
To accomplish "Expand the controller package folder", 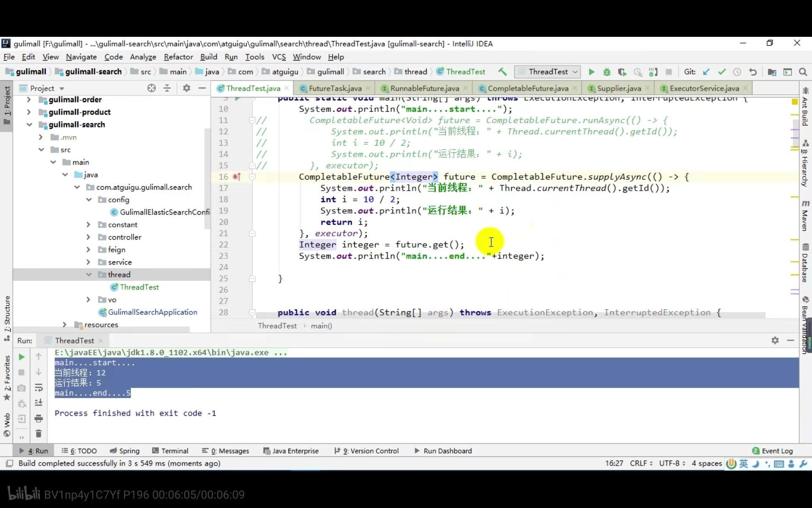I will (88, 237).
